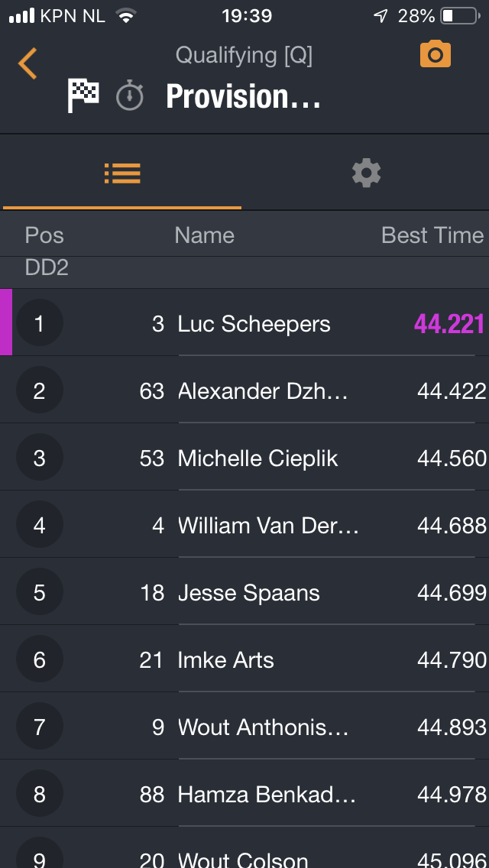Tap the orange back arrow
Screen dimensions: 489x868
pyautogui.click(x=28, y=63)
